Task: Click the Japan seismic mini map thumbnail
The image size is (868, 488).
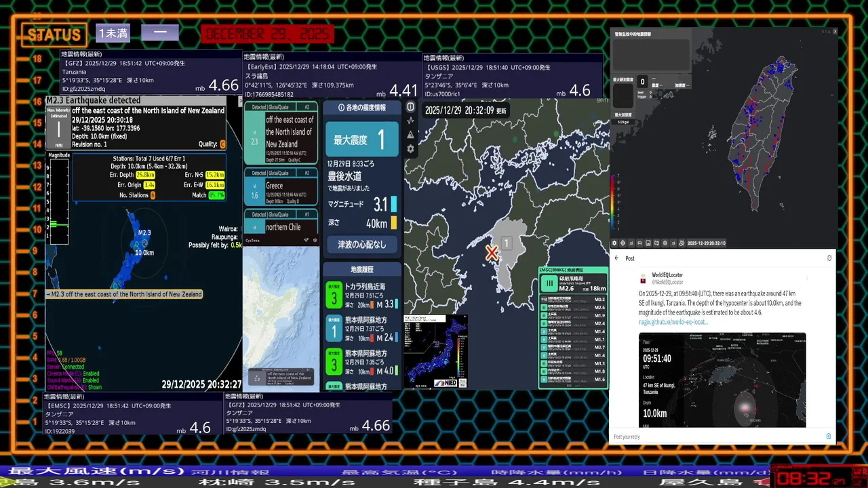Action: [x=435, y=351]
